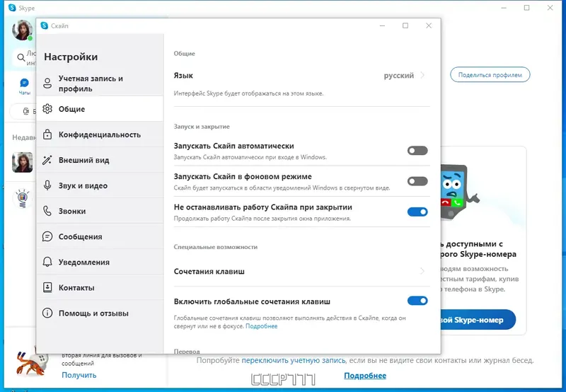
Task: Open Помощь и отзывы section
Action: tap(100, 313)
